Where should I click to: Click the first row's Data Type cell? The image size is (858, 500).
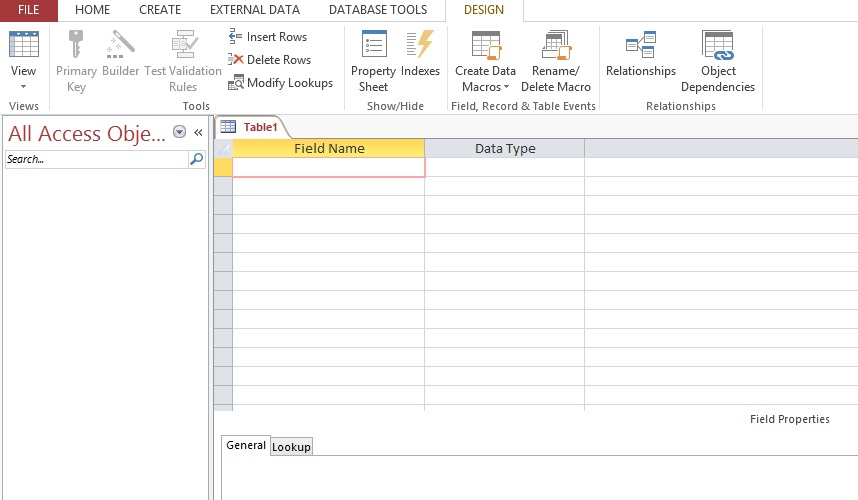point(505,167)
